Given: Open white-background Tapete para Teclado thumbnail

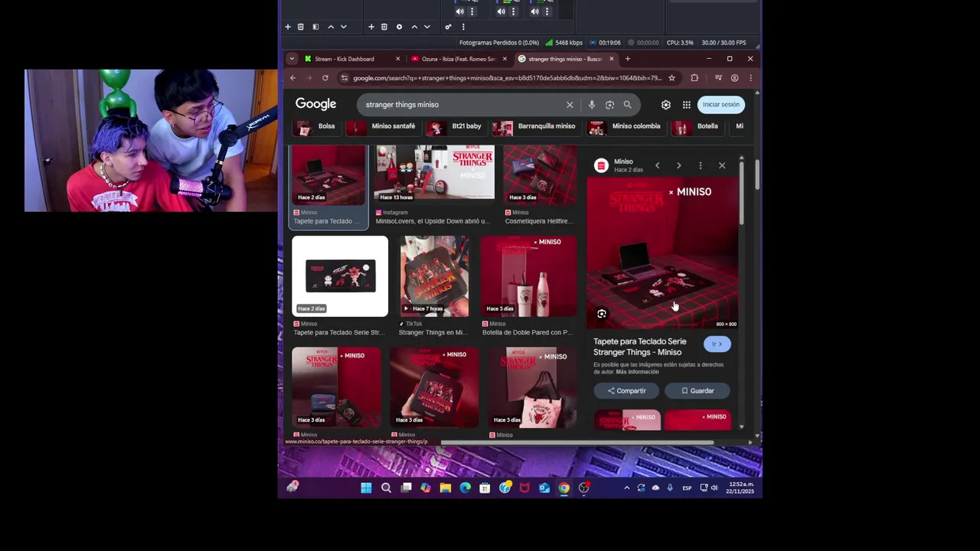Looking at the screenshot, I should click(x=340, y=276).
